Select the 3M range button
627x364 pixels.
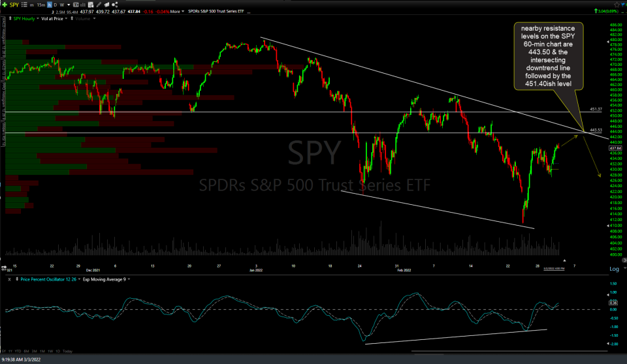[x=35, y=351]
